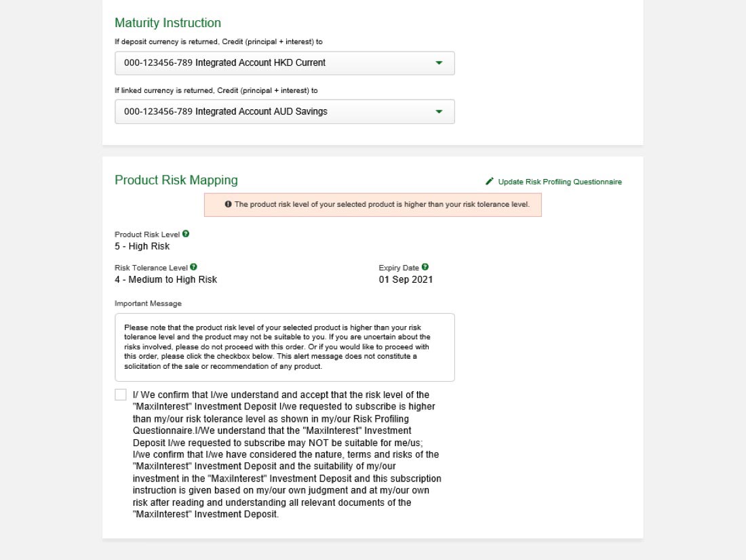Click the pencil icon for updating risk questionnaire
746x560 pixels.
(490, 182)
